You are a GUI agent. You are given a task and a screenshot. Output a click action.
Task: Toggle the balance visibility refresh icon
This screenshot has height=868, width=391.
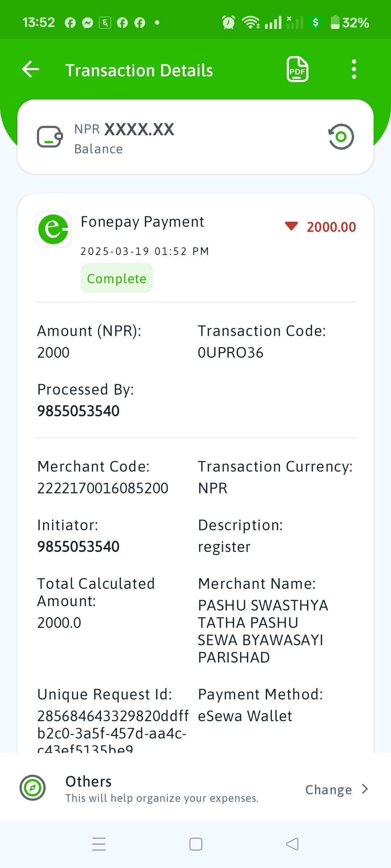point(341,137)
